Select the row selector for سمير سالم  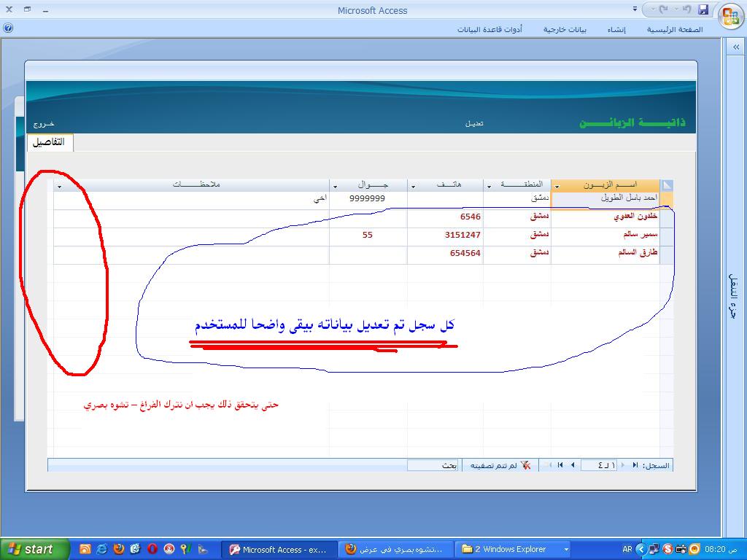coord(666,235)
